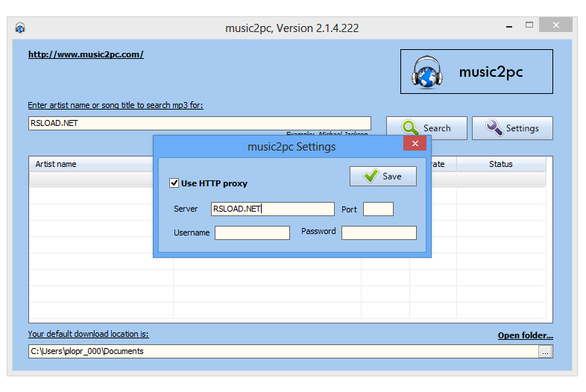Open the music2pc.com website link
The image size is (586, 392).
(x=86, y=54)
